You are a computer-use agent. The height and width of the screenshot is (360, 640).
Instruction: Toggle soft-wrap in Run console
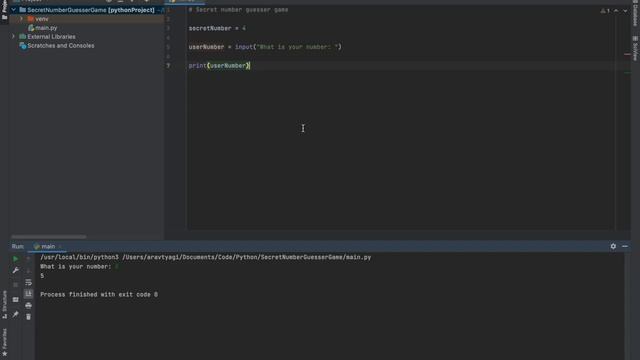point(28,282)
